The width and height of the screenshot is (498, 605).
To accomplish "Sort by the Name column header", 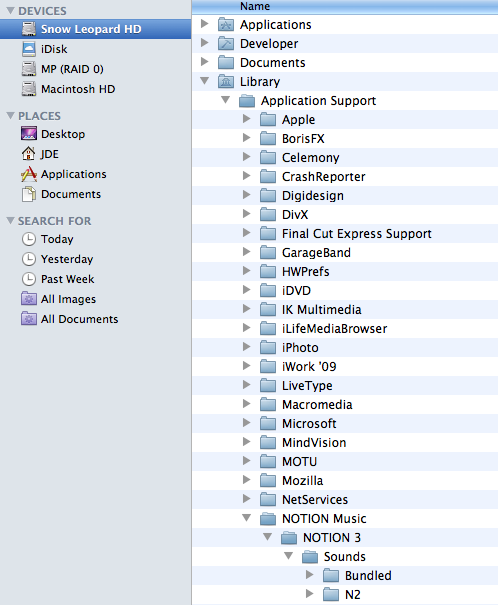I will coord(345,7).
